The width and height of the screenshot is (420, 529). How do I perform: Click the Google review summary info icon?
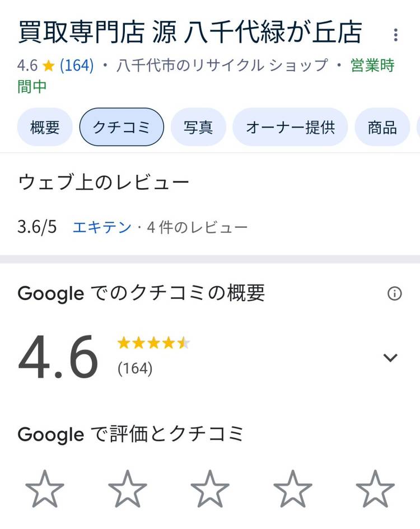click(x=395, y=294)
